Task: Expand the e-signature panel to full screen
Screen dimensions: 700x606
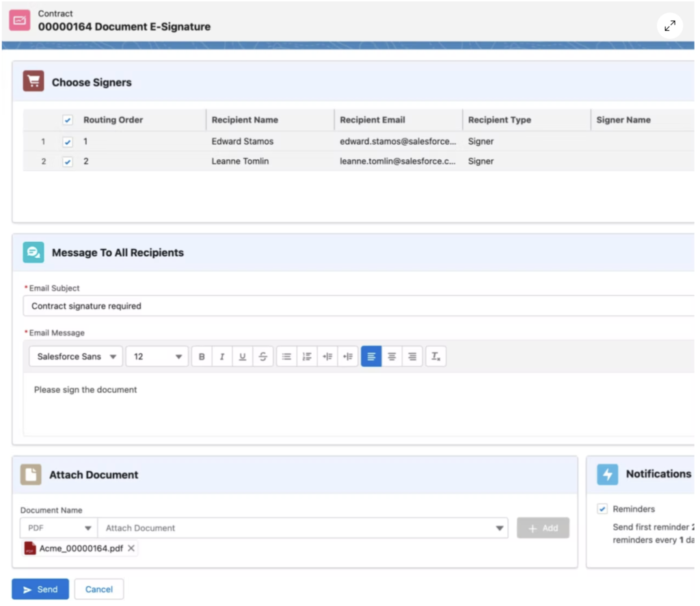Action: pyautogui.click(x=670, y=25)
